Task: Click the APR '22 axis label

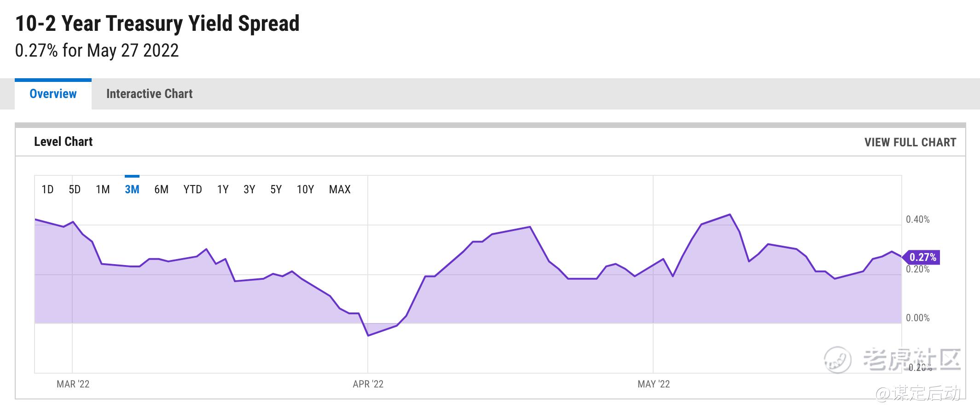Action: pos(368,384)
